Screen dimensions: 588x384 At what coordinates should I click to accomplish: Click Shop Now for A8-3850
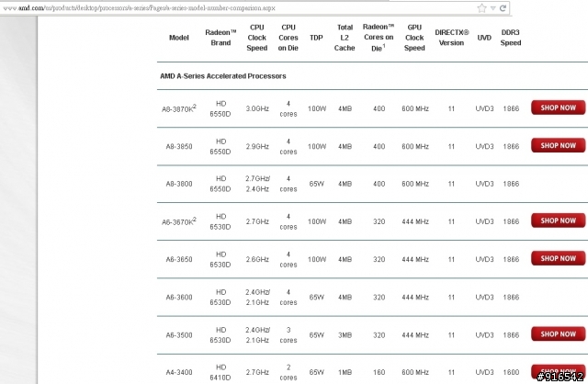[558, 145]
